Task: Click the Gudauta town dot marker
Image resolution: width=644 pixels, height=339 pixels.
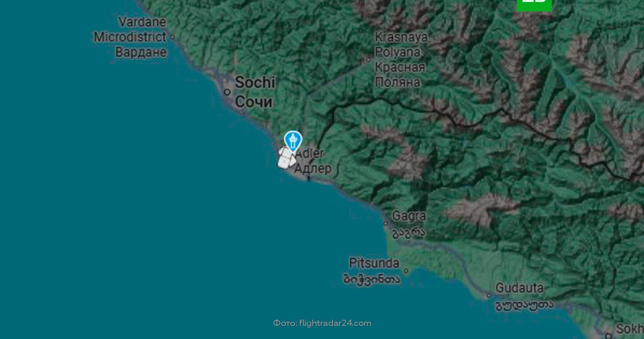Action: tap(489, 295)
